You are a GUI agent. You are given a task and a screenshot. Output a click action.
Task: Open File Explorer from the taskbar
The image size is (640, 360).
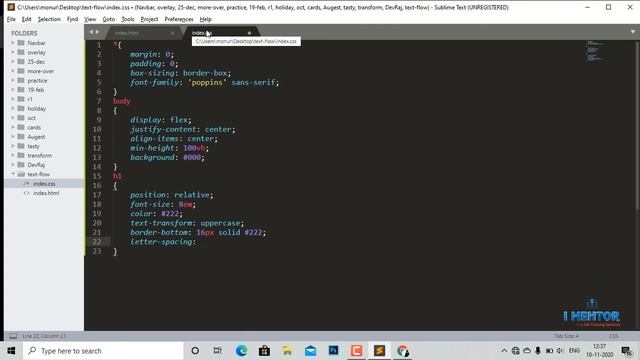coord(287,351)
